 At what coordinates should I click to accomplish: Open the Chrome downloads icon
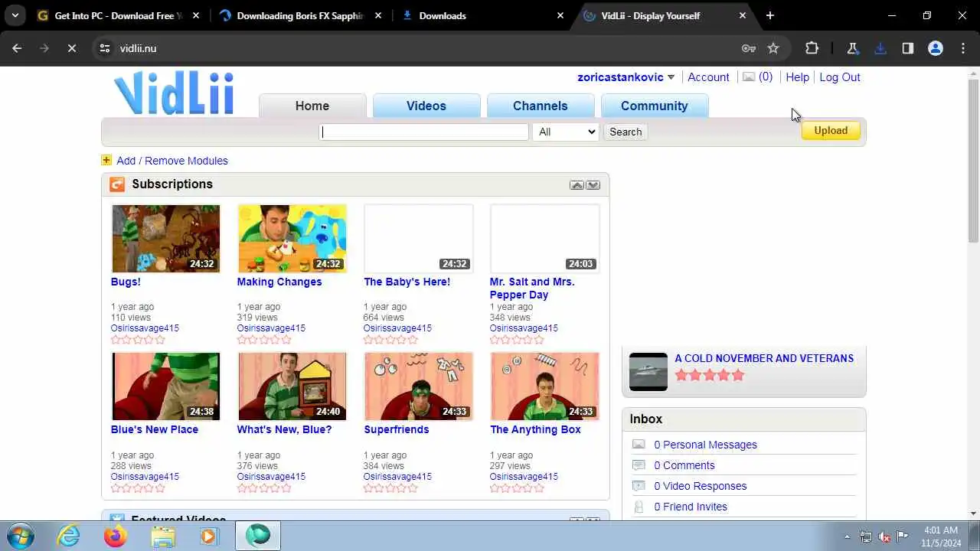(x=880, y=48)
